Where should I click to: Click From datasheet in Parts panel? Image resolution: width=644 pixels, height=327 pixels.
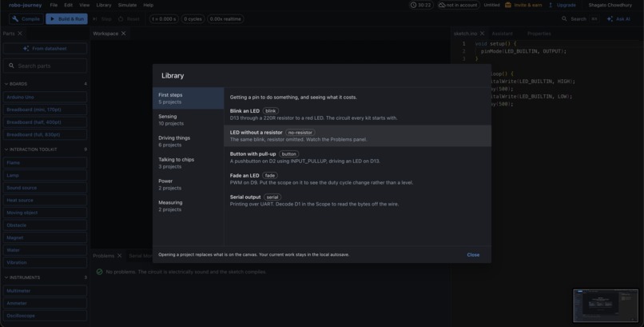click(46, 49)
